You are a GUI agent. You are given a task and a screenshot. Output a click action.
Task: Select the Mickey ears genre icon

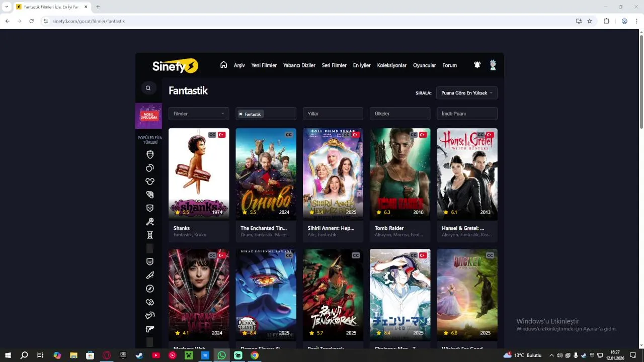149,181
